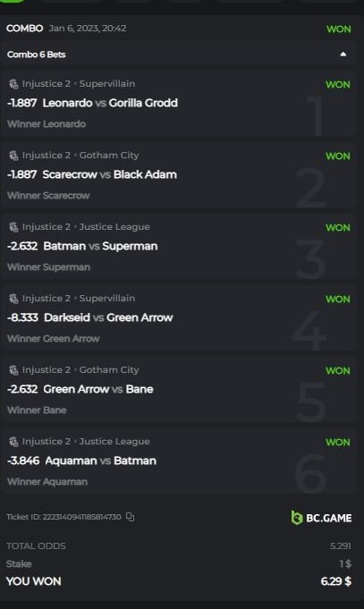Click the total odds value 5.291
Viewport: 364px width, 609px height.
click(x=341, y=546)
